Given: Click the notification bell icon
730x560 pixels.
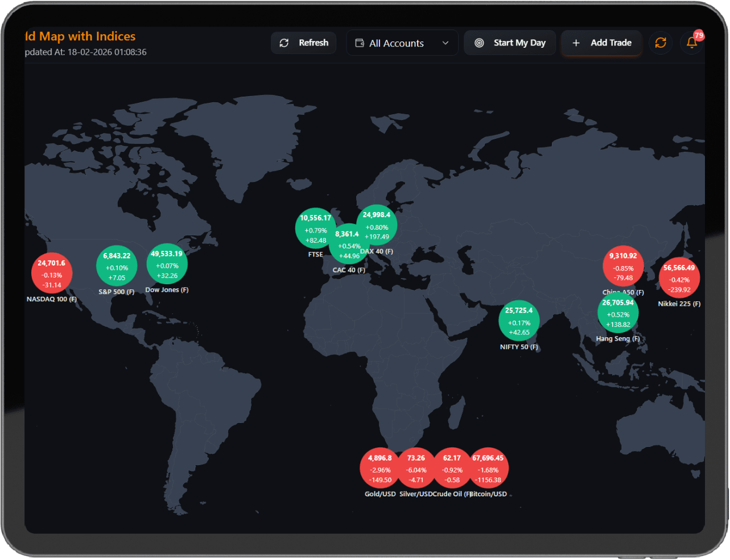Looking at the screenshot, I should [x=691, y=43].
